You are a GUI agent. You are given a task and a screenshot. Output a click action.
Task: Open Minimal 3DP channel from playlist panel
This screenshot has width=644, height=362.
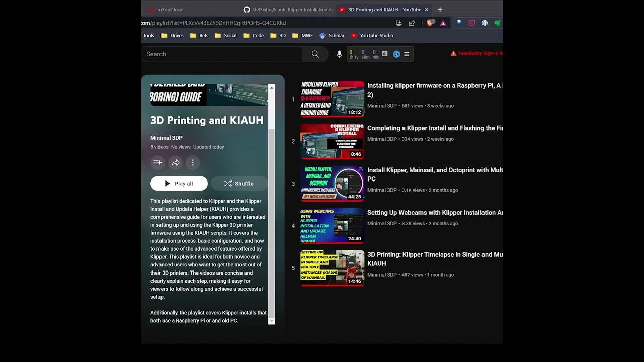point(167,138)
